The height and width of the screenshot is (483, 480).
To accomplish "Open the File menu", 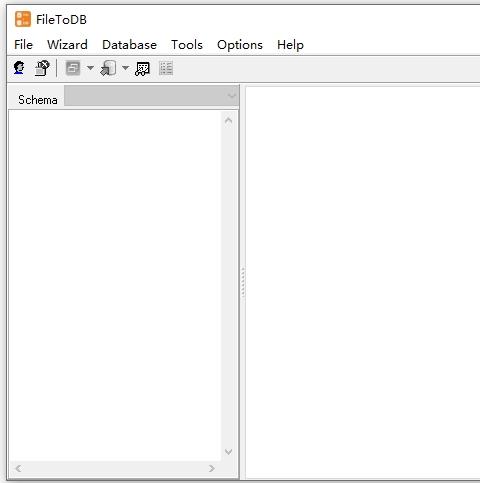I will [x=23, y=45].
